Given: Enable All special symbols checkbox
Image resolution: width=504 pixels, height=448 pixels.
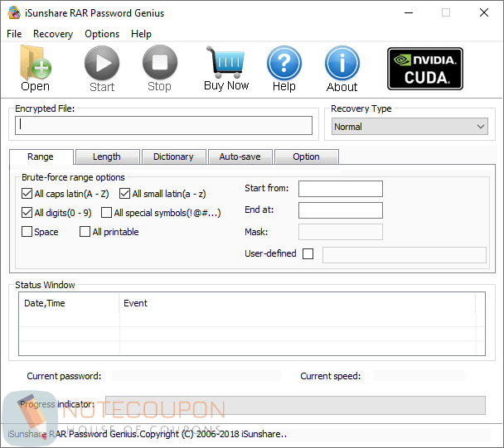Looking at the screenshot, I should point(106,213).
